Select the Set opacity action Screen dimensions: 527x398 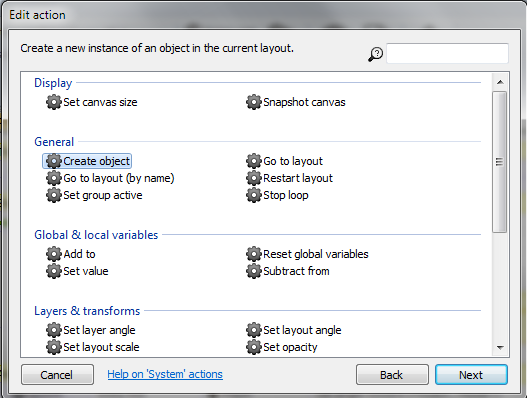pos(282,347)
